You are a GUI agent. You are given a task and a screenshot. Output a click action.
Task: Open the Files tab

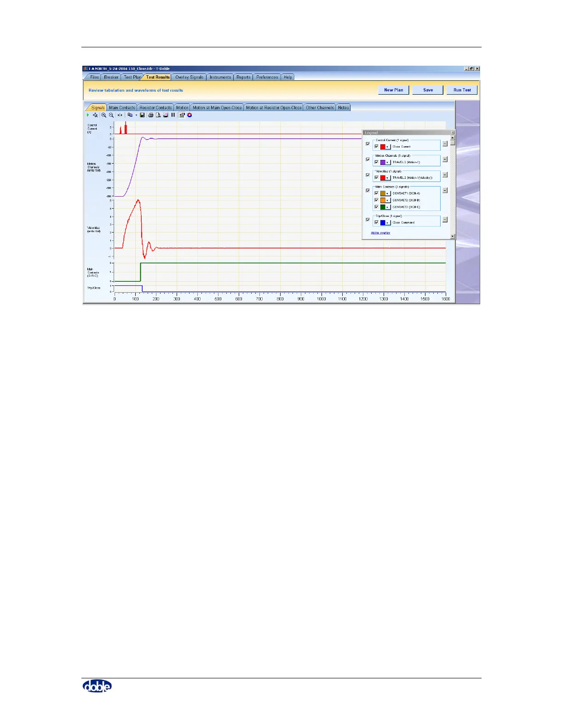click(94, 77)
